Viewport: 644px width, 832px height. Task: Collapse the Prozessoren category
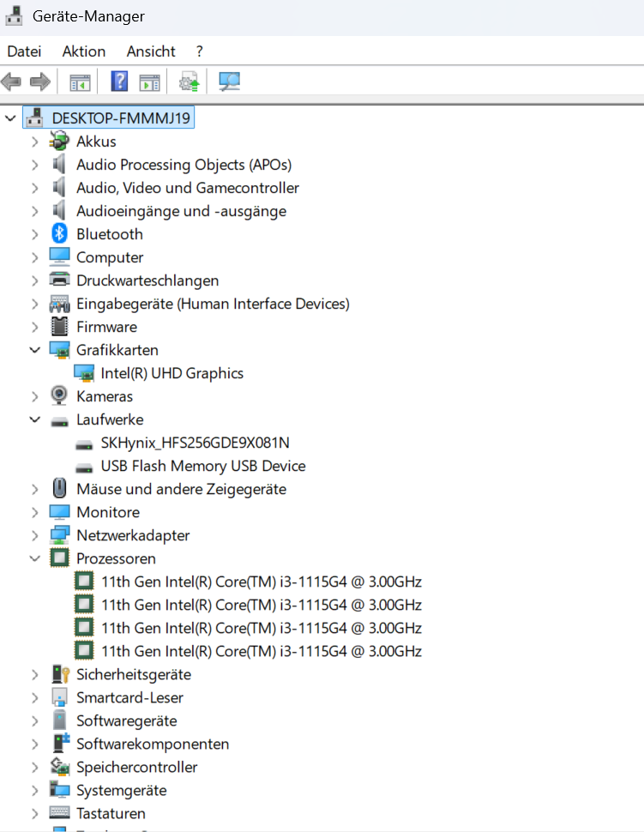[x=35, y=558]
